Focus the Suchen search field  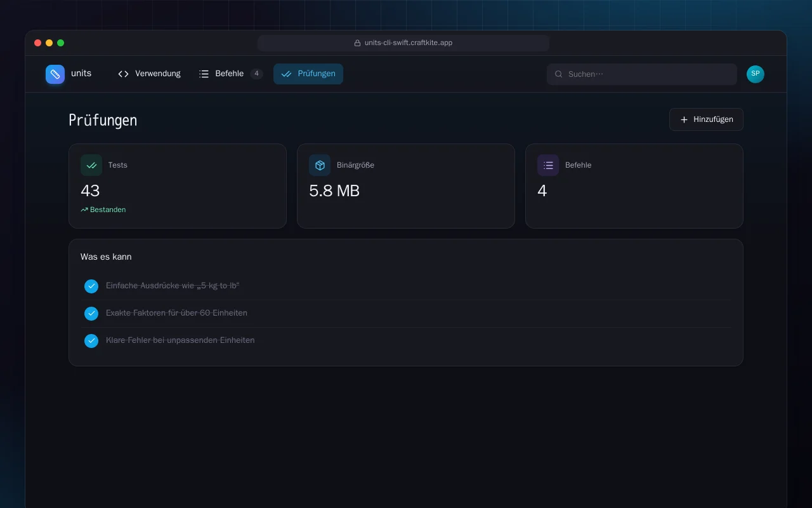pyautogui.click(x=642, y=74)
